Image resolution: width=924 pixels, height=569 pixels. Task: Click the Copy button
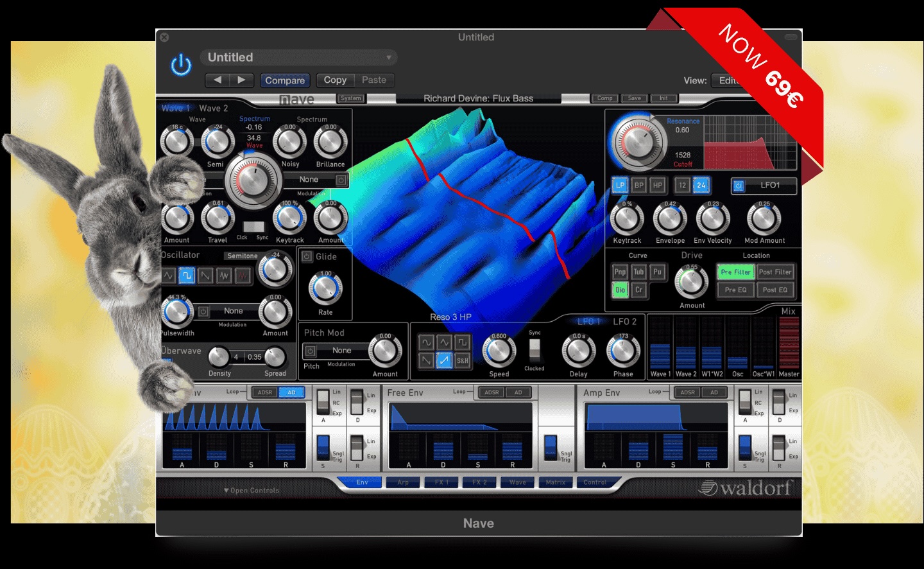pos(335,80)
